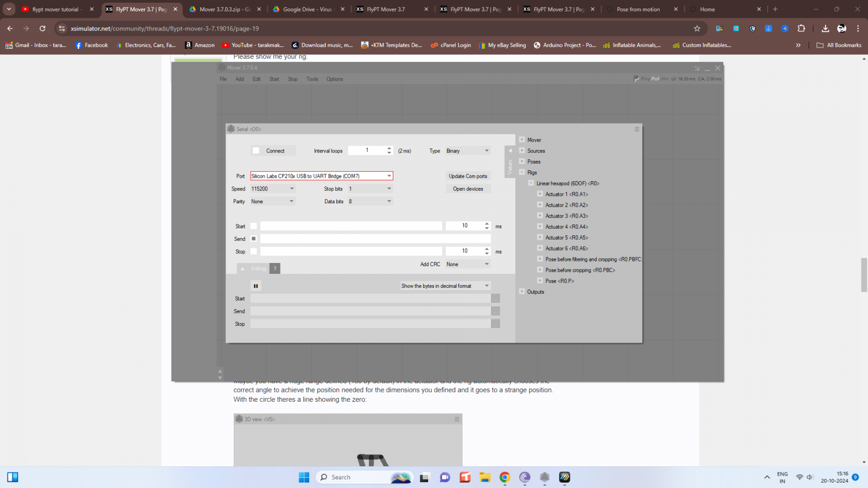Open the All Bookmarks folder
Viewport: 868px width, 488px height.
(839, 45)
